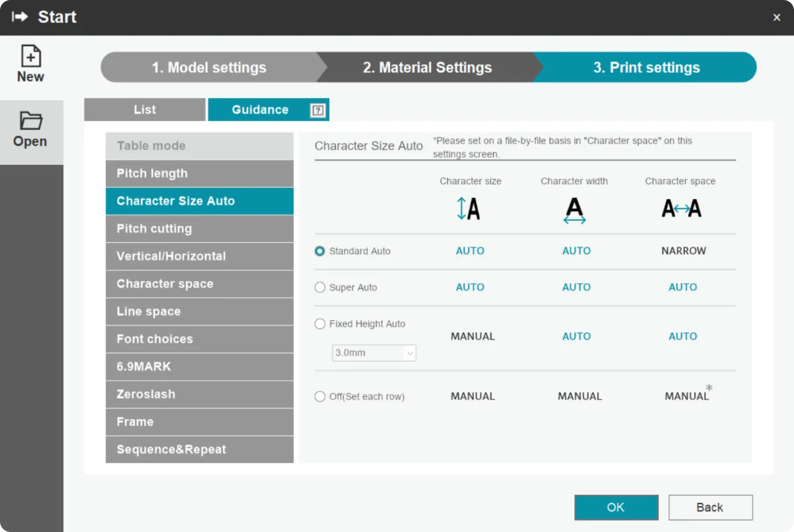Click the Guidance help question mark icon
Image resolution: width=794 pixels, height=532 pixels.
pyautogui.click(x=318, y=111)
